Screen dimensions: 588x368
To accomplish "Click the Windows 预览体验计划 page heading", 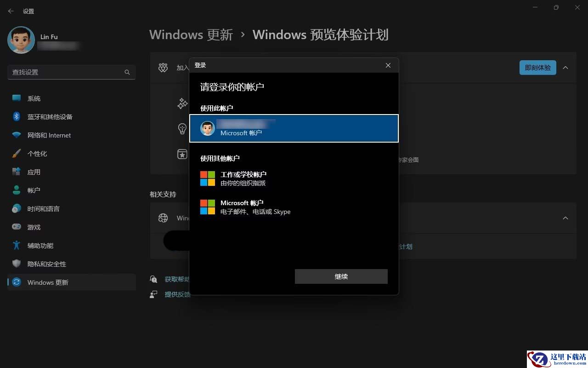I will [x=321, y=35].
